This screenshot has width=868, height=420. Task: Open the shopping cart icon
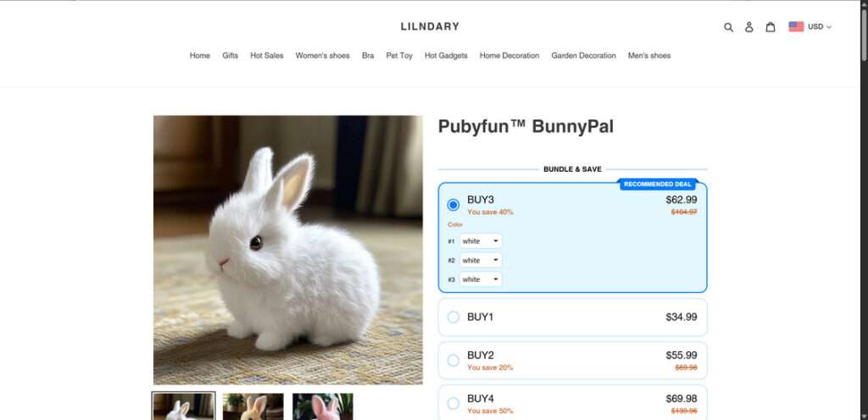click(770, 27)
